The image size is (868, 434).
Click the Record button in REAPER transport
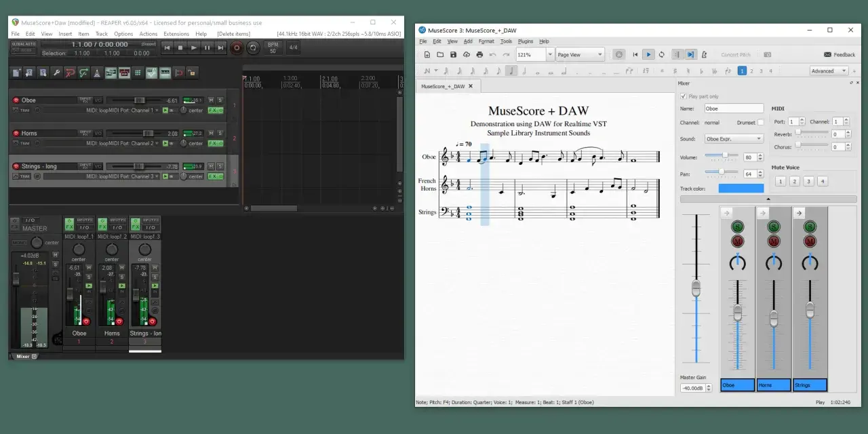[x=237, y=47]
